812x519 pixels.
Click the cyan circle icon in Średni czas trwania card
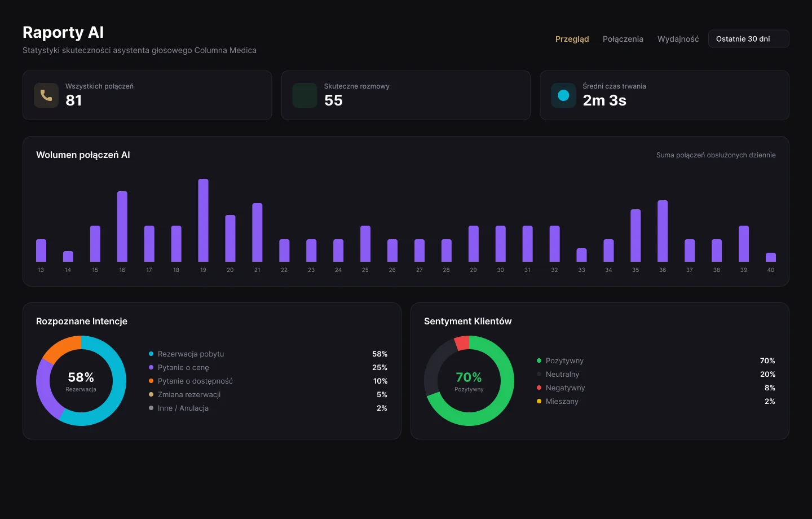click(x=563, y=95)
